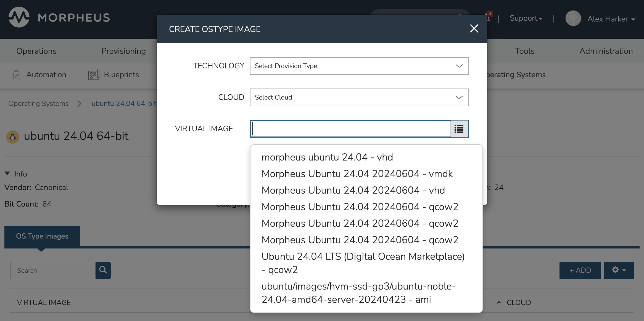Open the virtual image list icon
This screenshot has height=321, width=644.
point(459,129)
